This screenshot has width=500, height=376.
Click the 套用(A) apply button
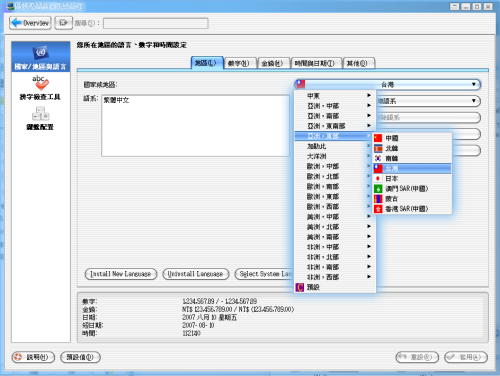point(466,357)
